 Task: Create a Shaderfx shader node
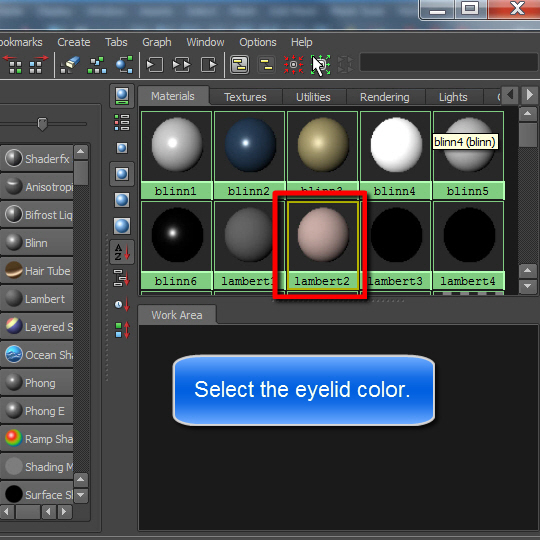(37, 158)
